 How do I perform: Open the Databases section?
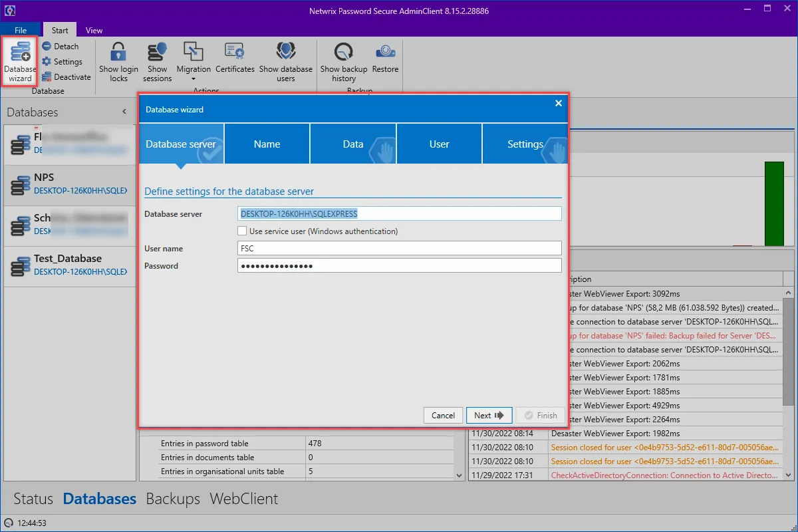coord(100,499)
